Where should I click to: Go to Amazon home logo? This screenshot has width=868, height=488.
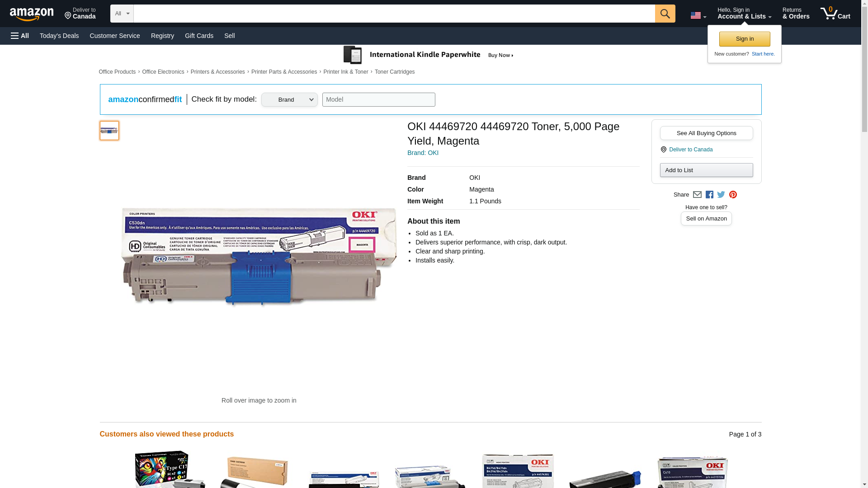[x=32, y=14]
